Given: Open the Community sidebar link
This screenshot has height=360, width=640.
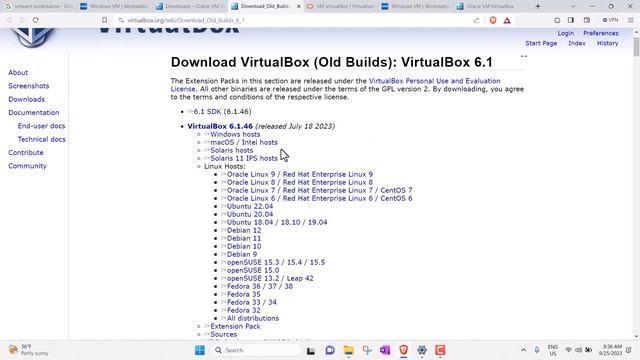Looking at the screenshot, I should pyautogui.click(x=27, y=166).
